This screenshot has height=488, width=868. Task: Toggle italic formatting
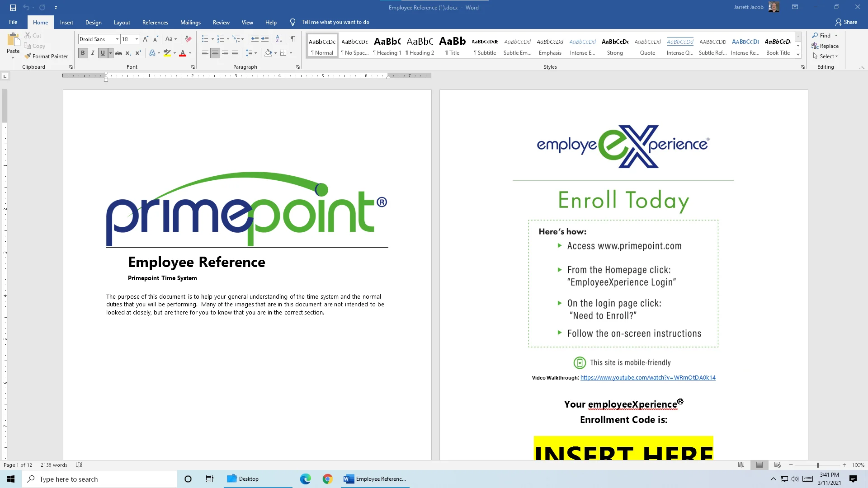[x=92, y=53]
